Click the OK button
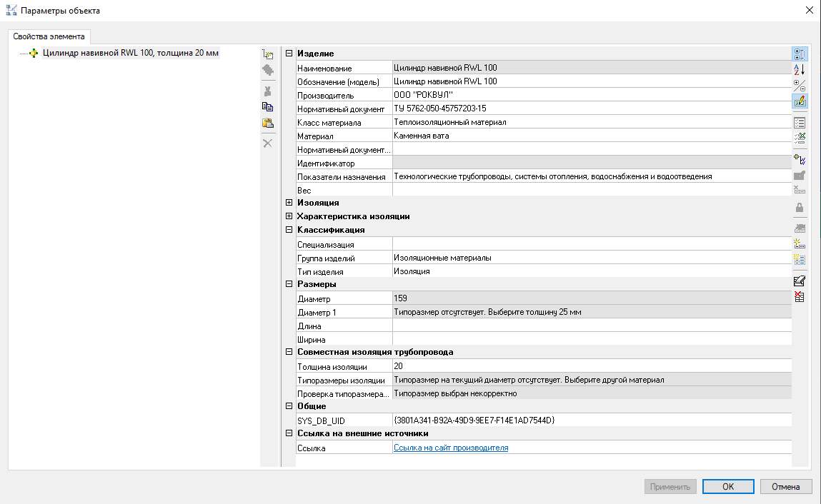 (x=728, y=487)
